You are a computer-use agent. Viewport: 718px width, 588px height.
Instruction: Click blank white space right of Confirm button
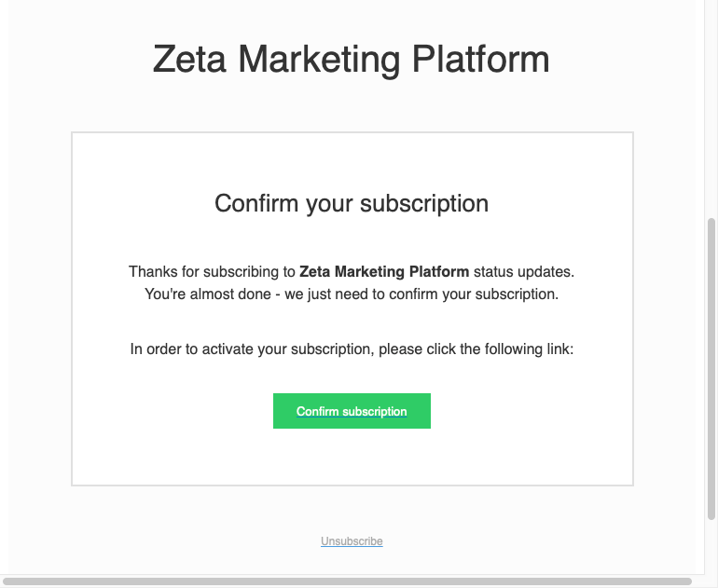pyautogui.click(x=532, y=411)
